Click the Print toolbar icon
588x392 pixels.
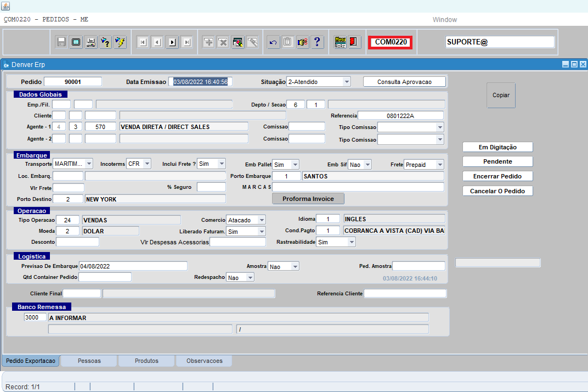91,42
